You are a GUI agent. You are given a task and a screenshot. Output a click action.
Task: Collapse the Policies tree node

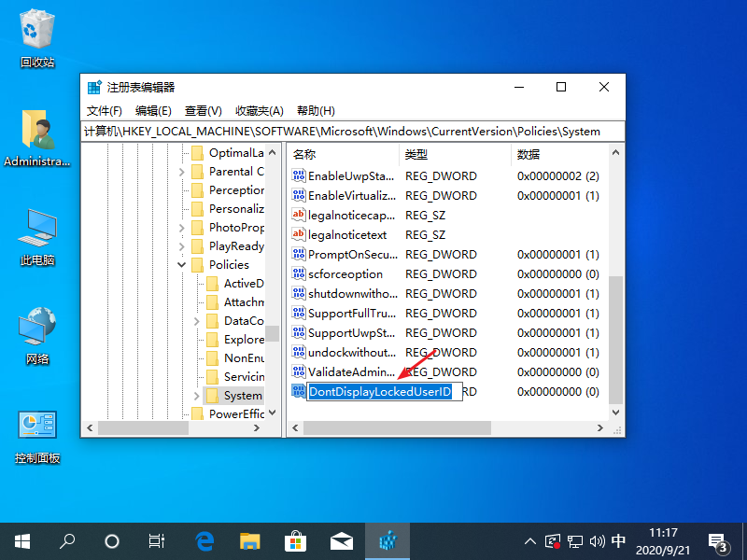(x=181, y=264)
